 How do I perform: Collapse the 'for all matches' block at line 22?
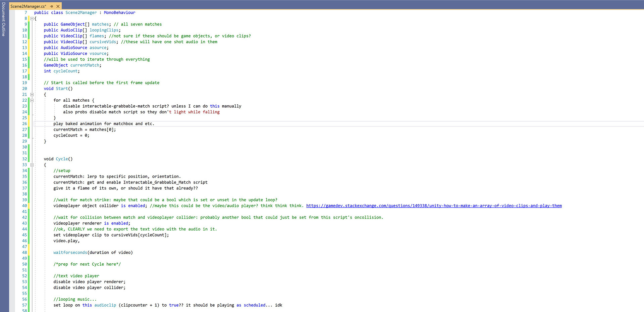(x=32, y=100)
